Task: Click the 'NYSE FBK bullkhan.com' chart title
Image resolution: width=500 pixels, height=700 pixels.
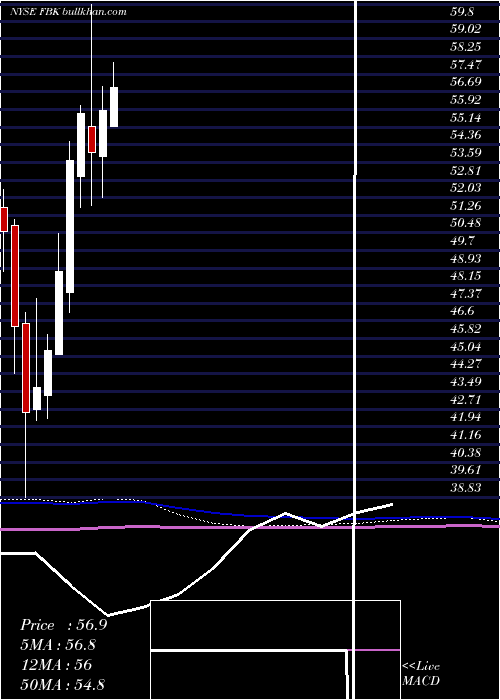Action: (68, 12)
